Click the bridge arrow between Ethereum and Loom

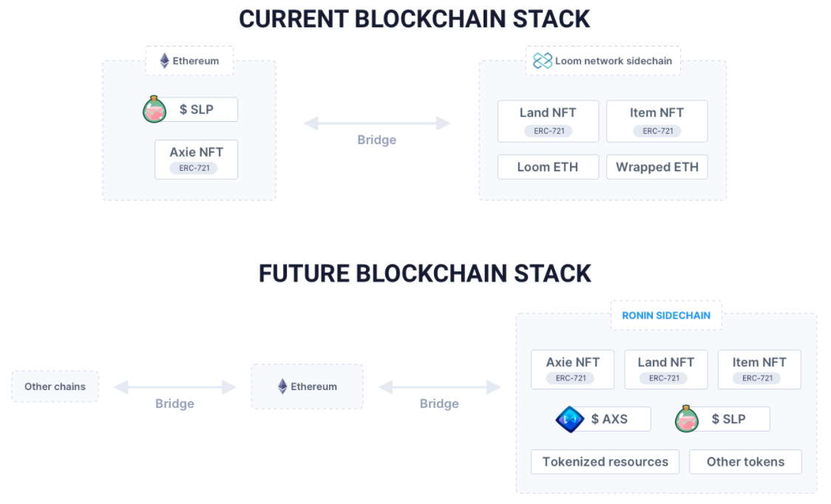377,123
